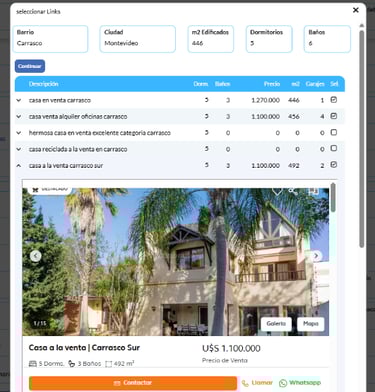This screenshot has height=392, width=375.
Task: Click the embedded listing preview scrollbar
Action: point(333,197)
